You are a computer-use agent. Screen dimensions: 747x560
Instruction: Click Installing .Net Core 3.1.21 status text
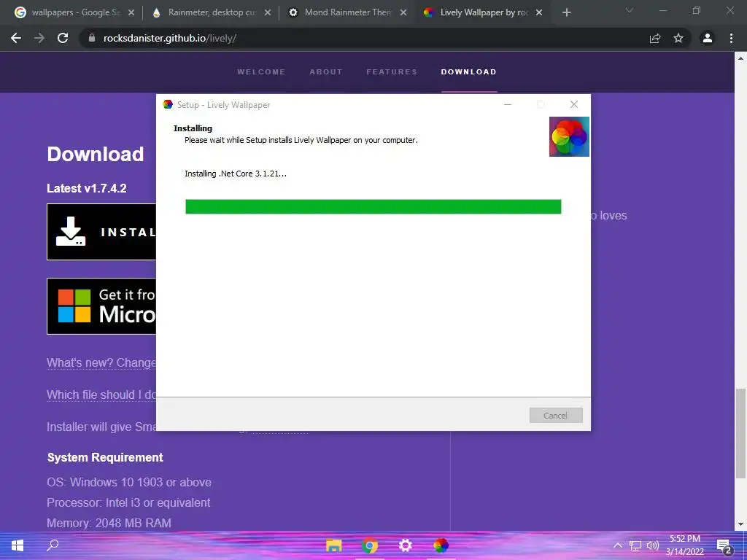tap(236, 174)
